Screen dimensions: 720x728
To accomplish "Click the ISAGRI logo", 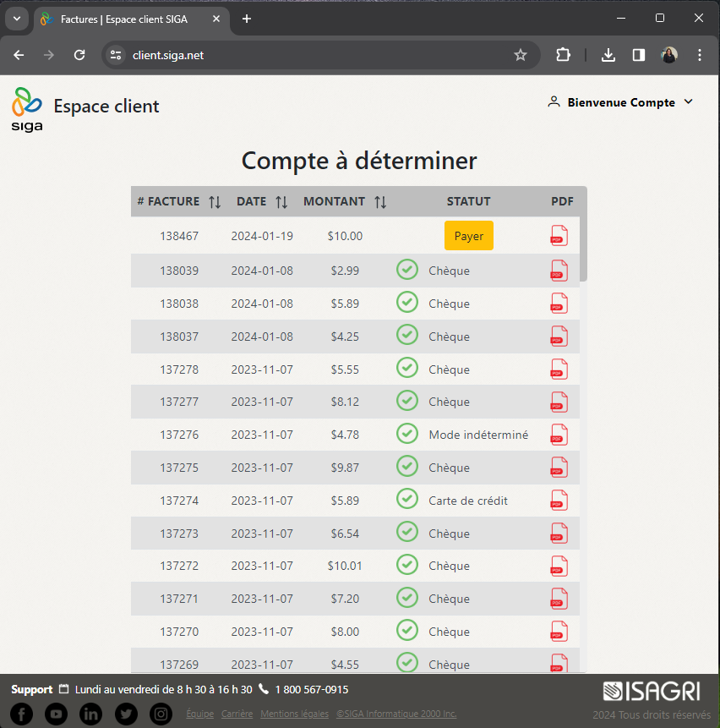I will [x=652, y=692].
